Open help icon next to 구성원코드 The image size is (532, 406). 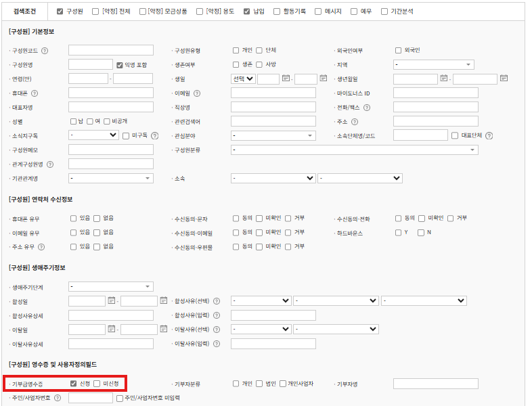(x=45, y=51)
